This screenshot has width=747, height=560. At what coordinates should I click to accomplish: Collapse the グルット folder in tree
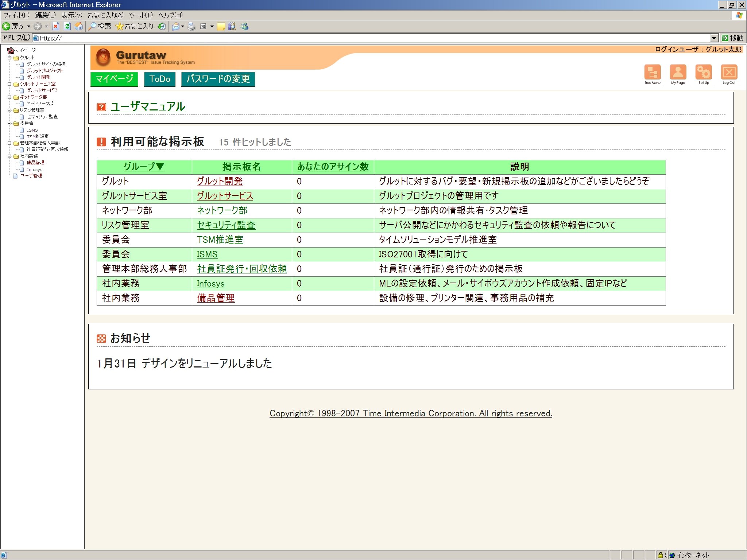coord(9,58)
